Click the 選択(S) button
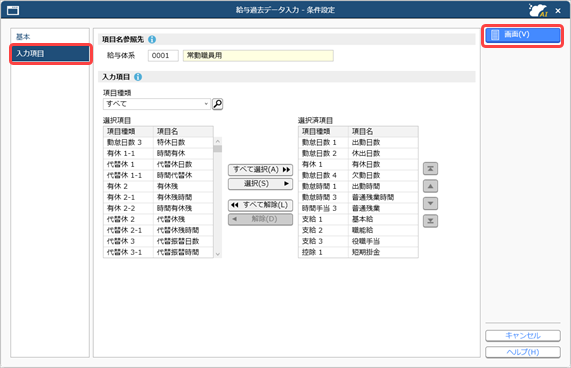571x368 pixels. (260, 184)
